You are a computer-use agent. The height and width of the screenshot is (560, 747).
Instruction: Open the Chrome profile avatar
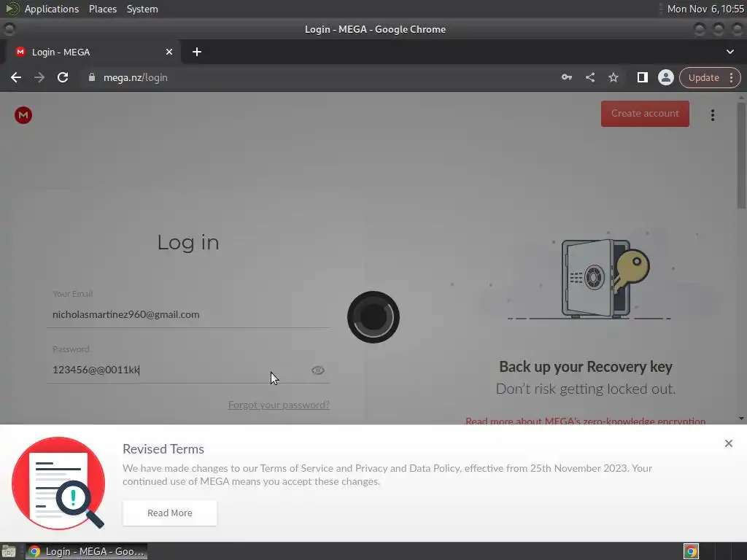pos(665,77)
